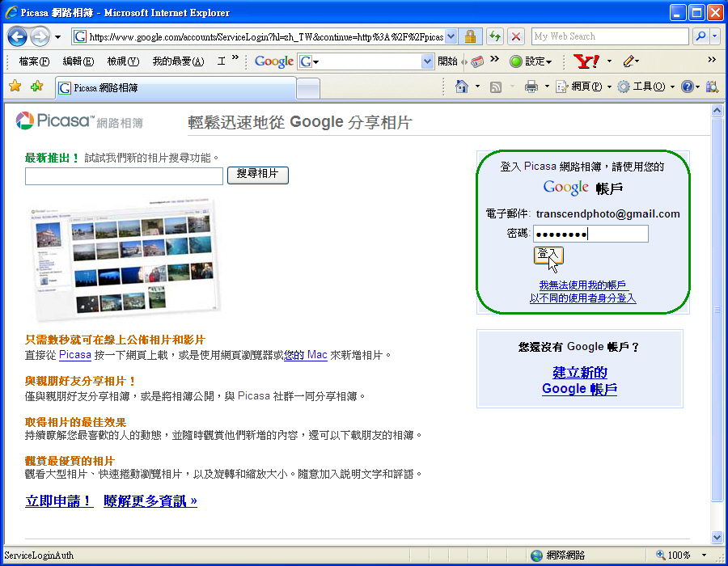Open the 我的最愛(A) menu
Image resolution: width=728 pixels, height=566 pixels.
(178, 61)
